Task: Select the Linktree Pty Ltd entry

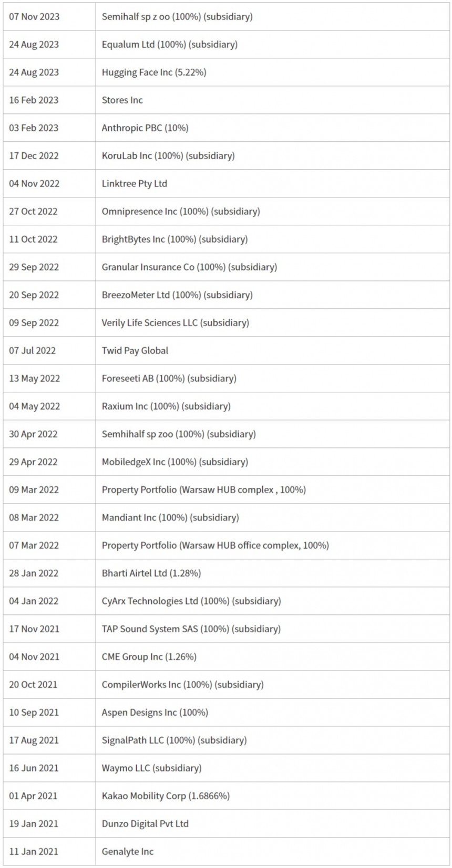Action: tap(134, 184)
